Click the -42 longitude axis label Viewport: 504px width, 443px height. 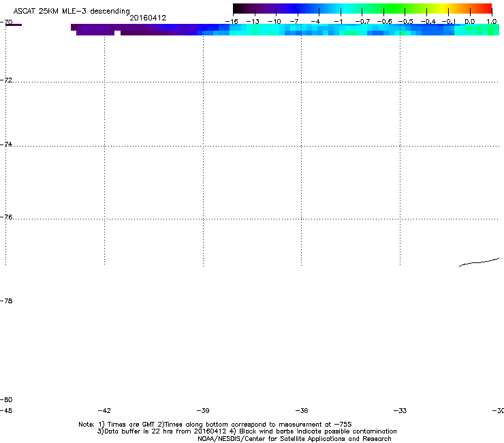point(104,410)
